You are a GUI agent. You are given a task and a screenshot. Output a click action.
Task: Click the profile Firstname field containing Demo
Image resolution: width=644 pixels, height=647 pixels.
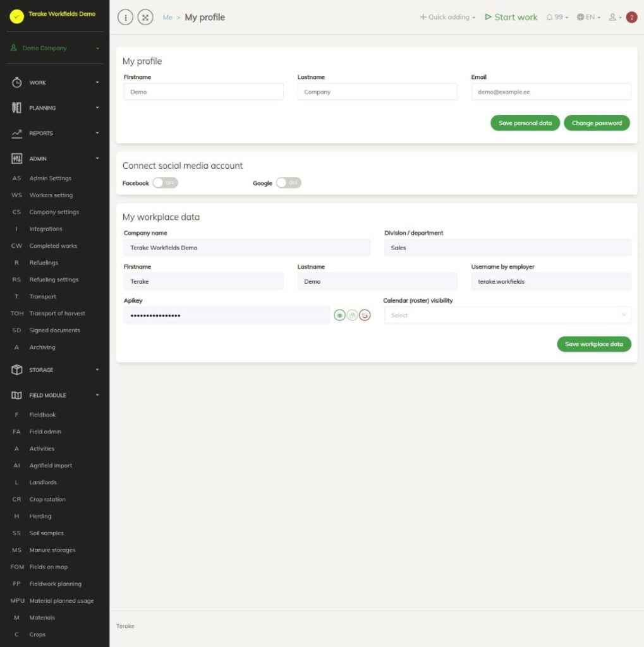[204, 92]
